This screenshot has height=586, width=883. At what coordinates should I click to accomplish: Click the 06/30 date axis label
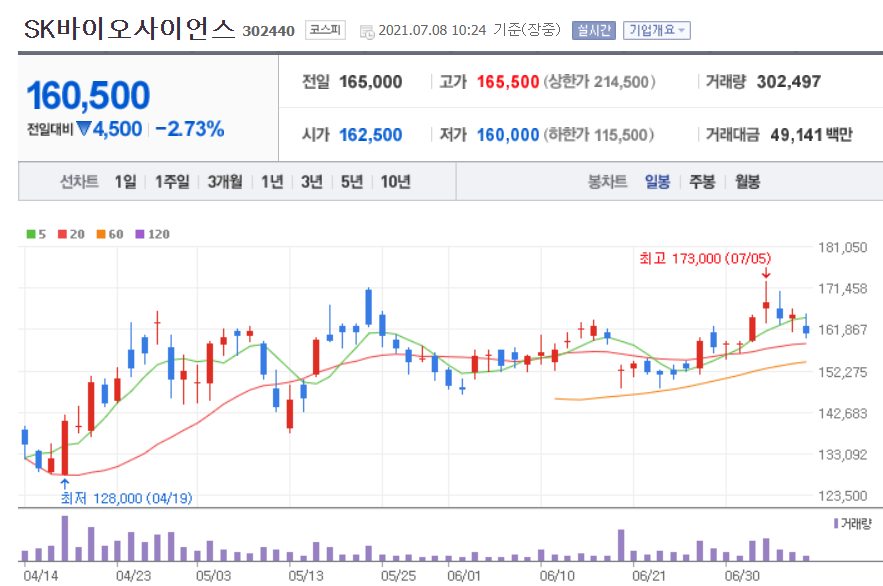click(742, 576)
